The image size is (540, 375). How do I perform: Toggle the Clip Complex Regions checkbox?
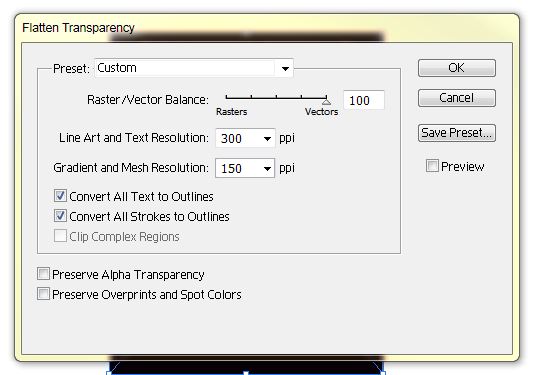coord(60,236)
